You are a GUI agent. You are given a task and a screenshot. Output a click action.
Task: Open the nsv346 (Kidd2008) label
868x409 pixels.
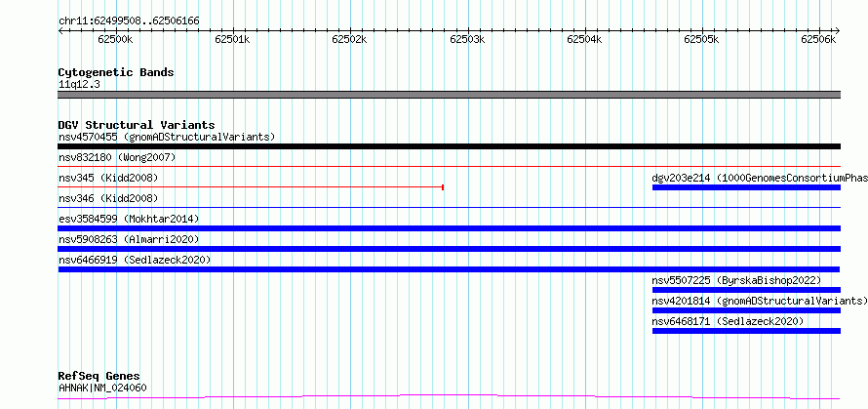[x=108, y=198]
